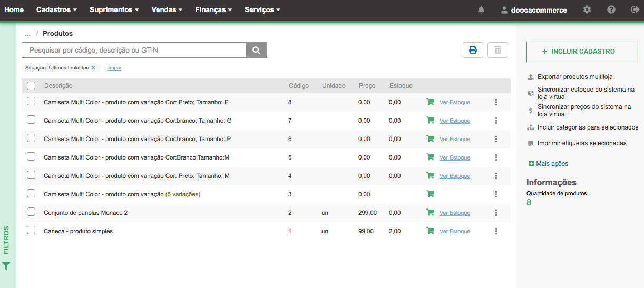Toggle the select-all checkbox in header
Viewport: 644px width, 288px height.
tap(31, 86)
